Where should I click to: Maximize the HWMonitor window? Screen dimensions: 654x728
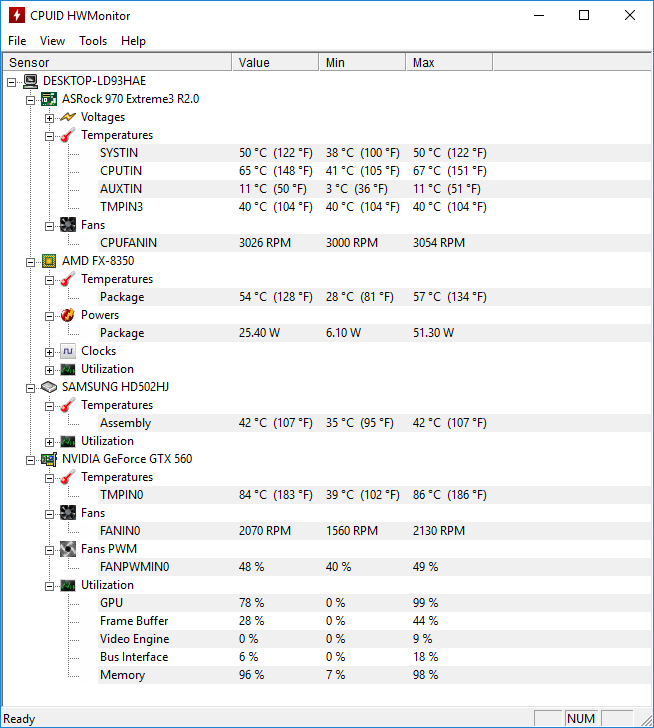coord(584,15)
